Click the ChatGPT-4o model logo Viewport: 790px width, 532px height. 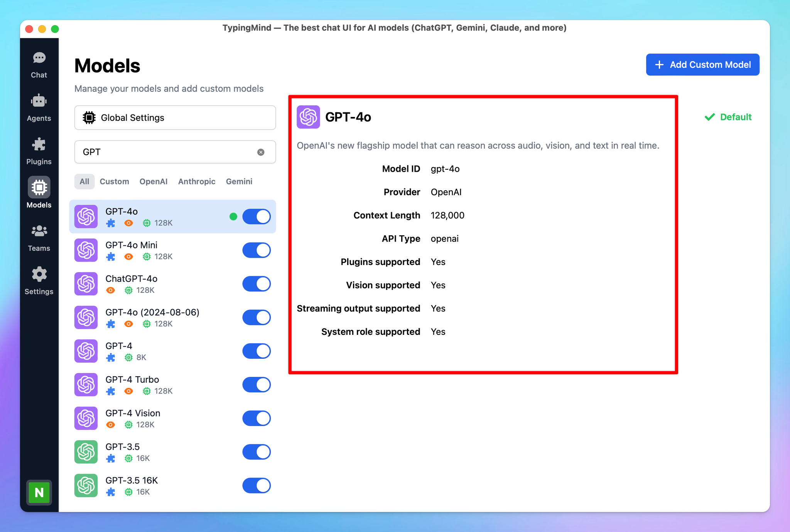click(x=86, y=284)
